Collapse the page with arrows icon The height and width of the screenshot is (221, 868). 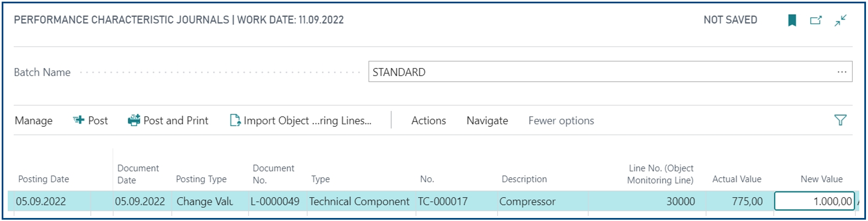coord(841,20)
